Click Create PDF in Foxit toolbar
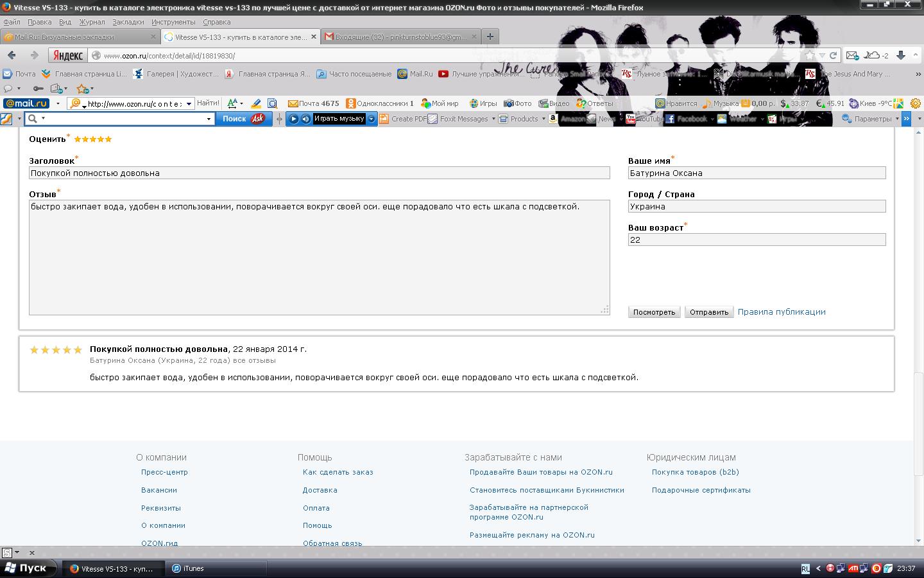The width and height of the screenshot is (924, 578). (403, 119)
